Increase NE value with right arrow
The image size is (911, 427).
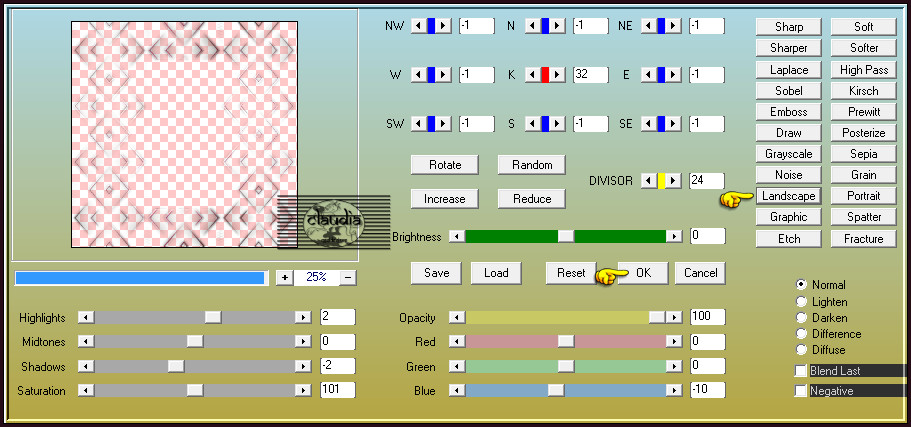point(673,26)
